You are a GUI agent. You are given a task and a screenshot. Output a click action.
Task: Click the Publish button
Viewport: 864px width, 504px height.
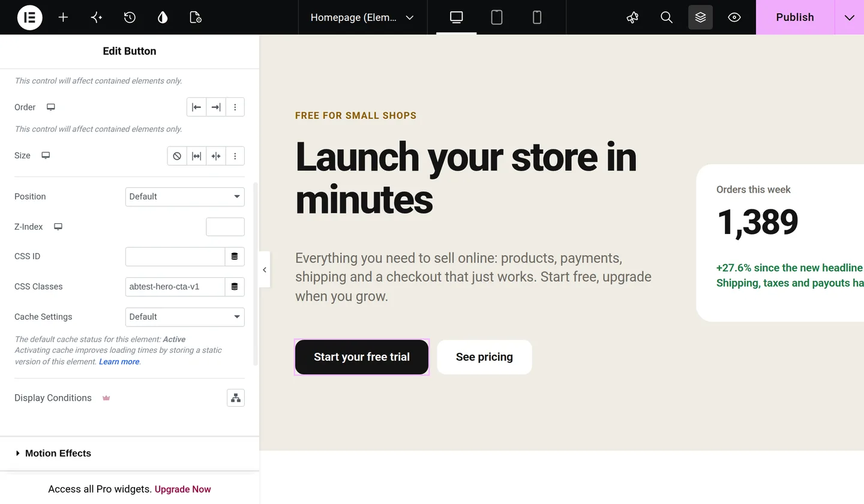pyautogui.click(x=795, y=17)
